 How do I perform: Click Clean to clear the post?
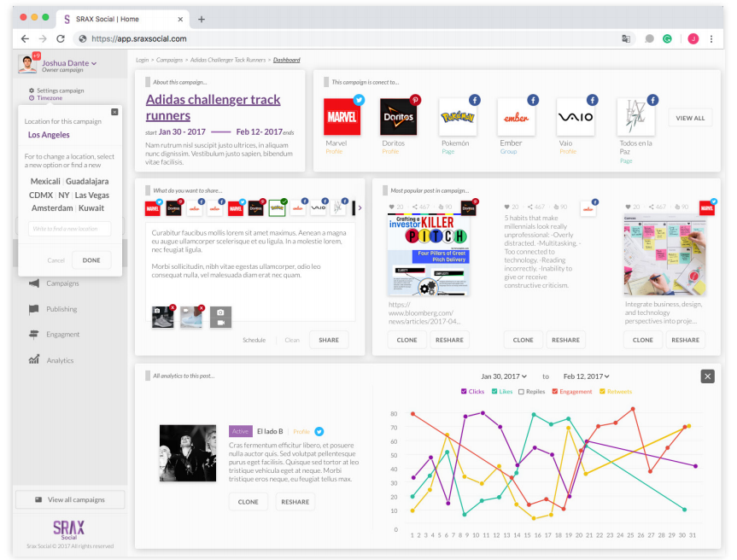[292, 340]
